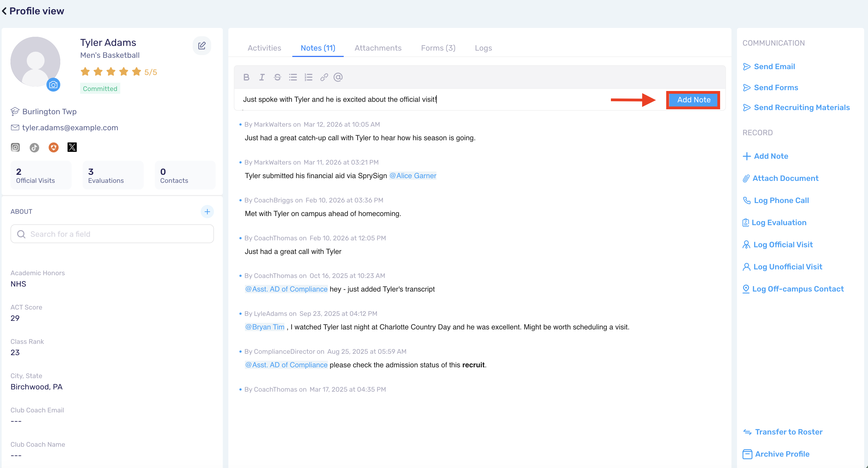The height and width of the screenshot is (468, 868).
Task: Upload photo via camera icon on avatar
Action: click(x=53, y=85)
